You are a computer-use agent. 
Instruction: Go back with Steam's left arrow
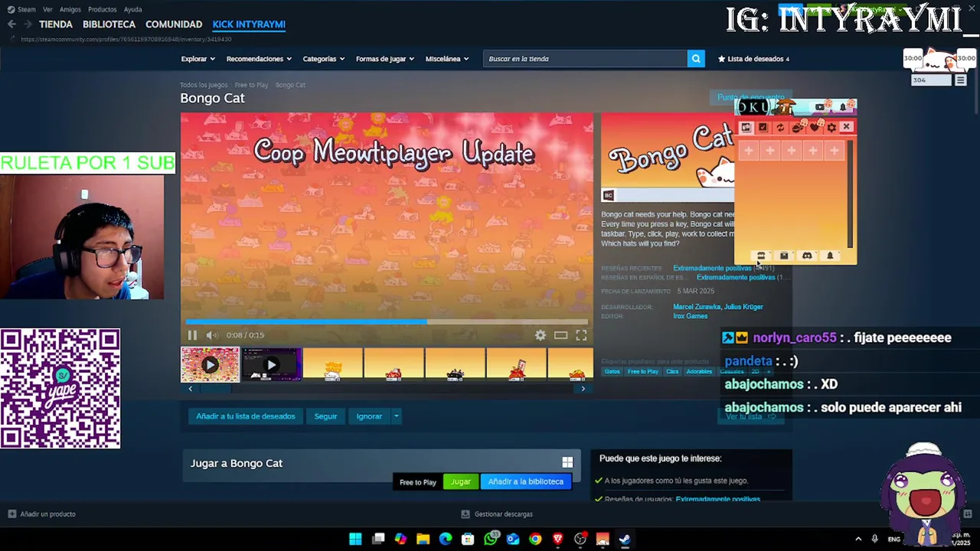pos(11,24)
